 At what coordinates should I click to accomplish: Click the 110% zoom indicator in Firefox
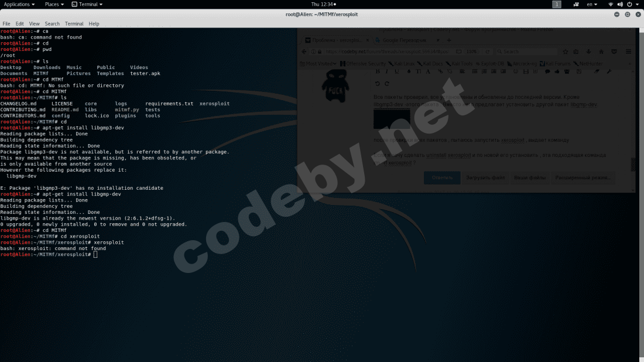tap(471, 52)
